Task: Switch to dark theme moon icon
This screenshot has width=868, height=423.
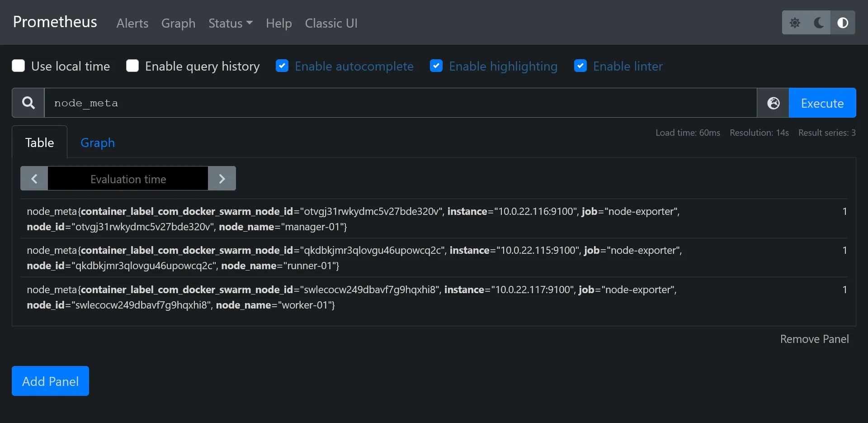Action: point(818,23)
